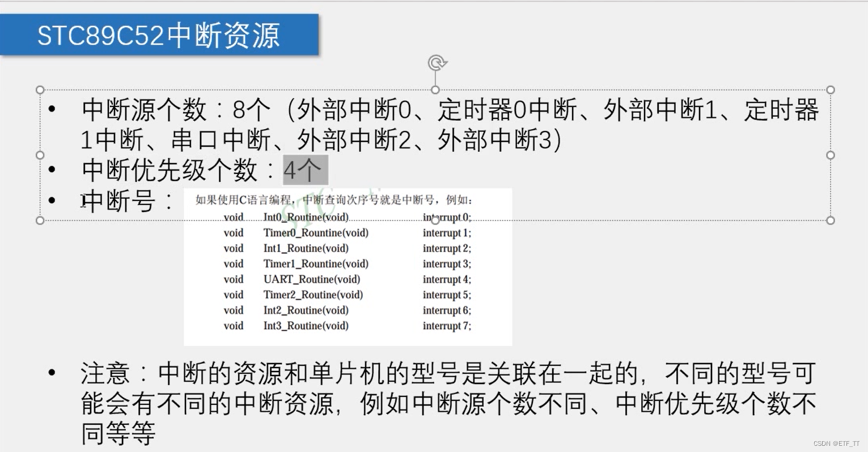
Task: Click the bottom-left resize handle of the text box
Action: point(40,220)
